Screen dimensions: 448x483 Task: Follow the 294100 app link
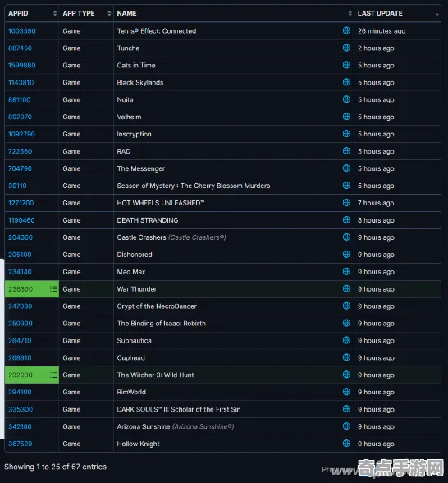point(20,393)
